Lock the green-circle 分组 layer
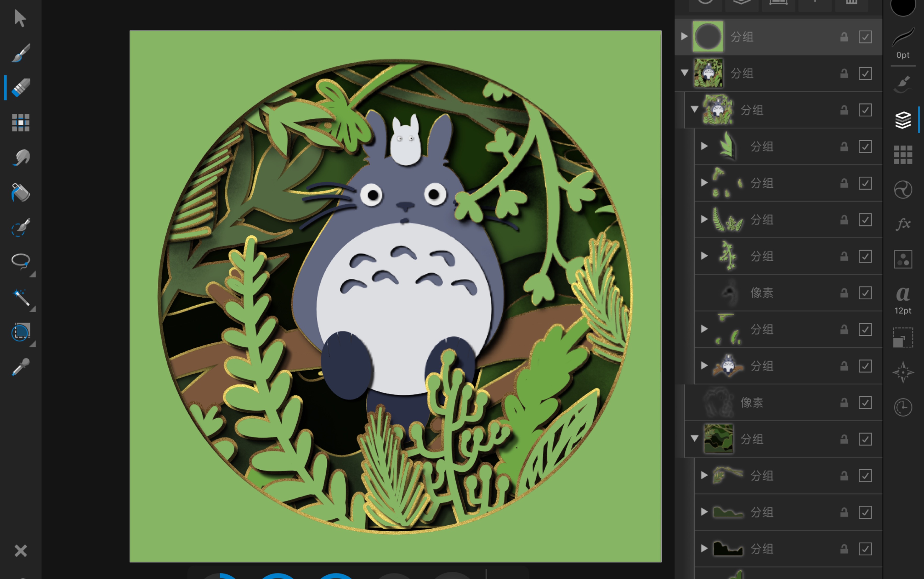Viewport: 924px width, 579px height. click(x=844, y=37)
